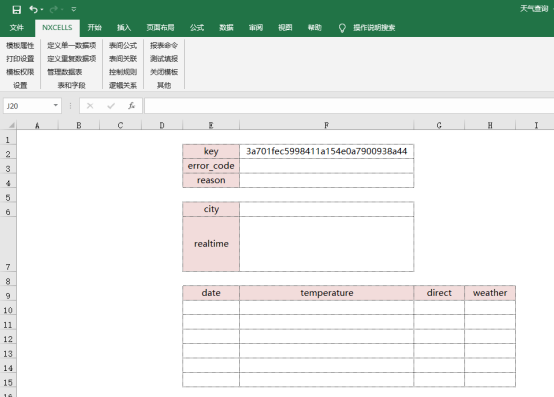Click the 'date' header cell
The image size is (554, 397).
coord(211,293)
